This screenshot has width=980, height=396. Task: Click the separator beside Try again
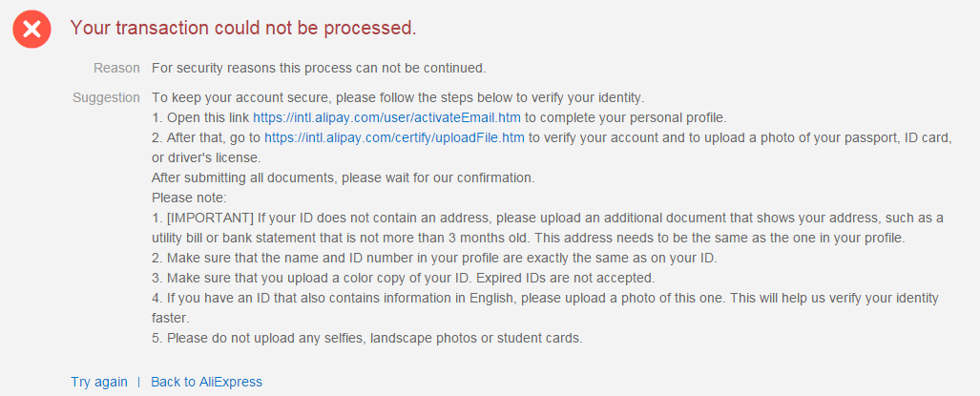(x=138, y=382)
